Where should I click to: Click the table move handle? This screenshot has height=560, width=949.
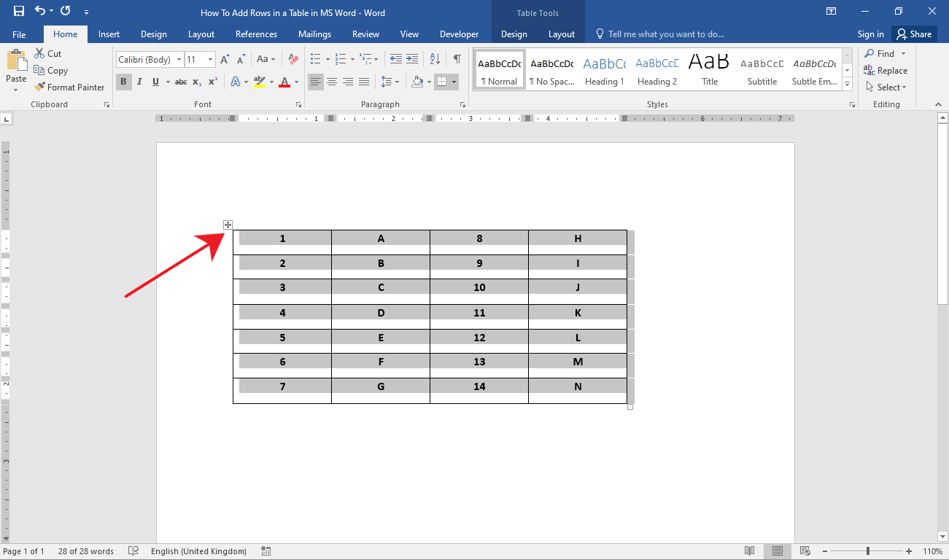228,225
